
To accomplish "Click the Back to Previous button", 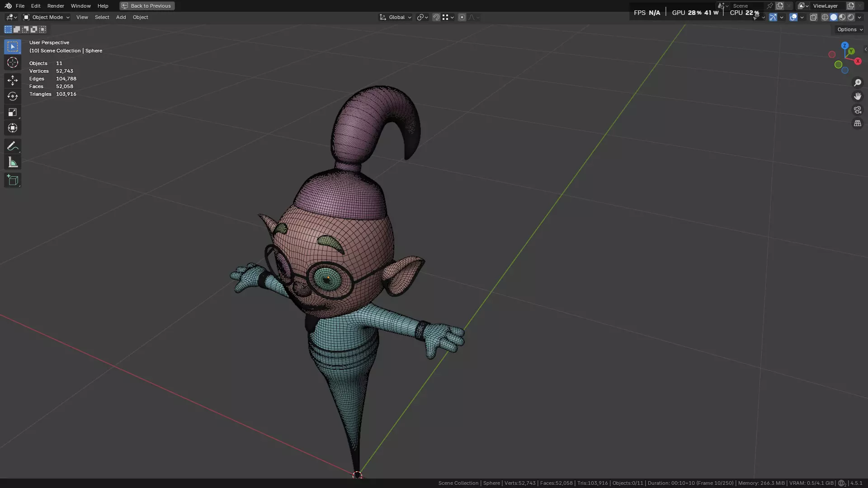I will (147, 6).
